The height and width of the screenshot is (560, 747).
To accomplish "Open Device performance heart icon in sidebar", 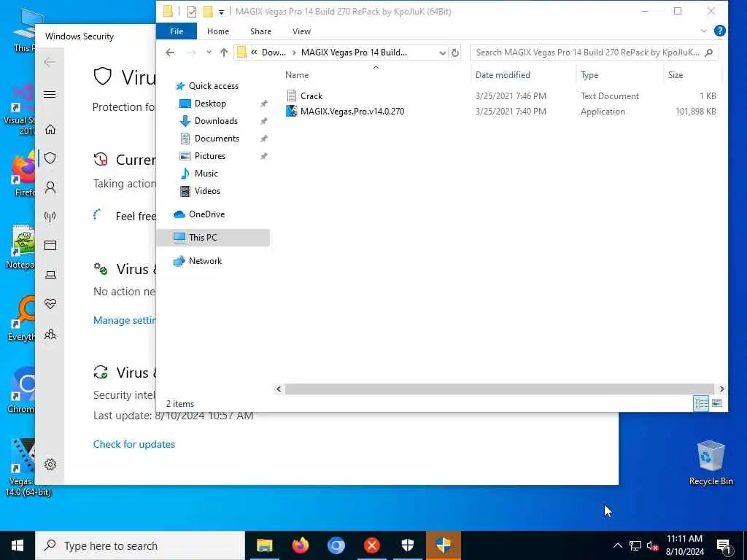I will pos(50,304).
